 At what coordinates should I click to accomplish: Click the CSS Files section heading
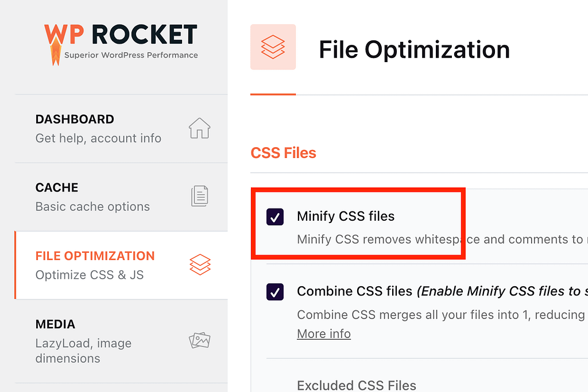[x=283, y=152]
